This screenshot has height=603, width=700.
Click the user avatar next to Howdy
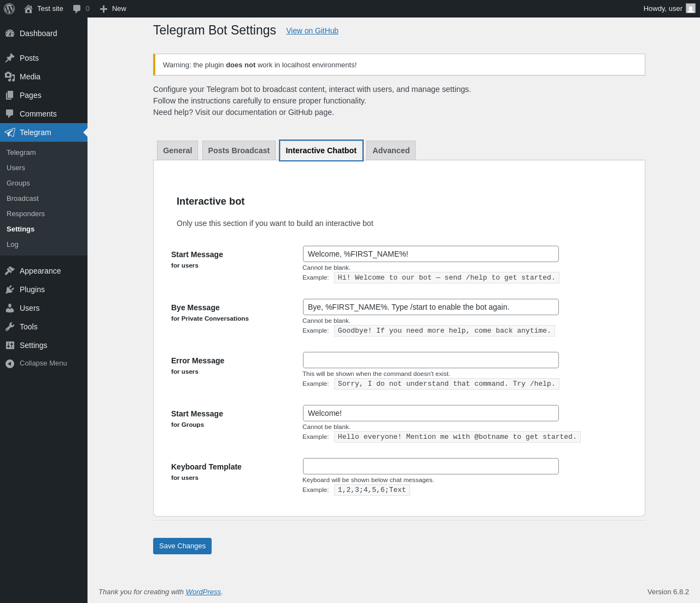tap(691, 8)
